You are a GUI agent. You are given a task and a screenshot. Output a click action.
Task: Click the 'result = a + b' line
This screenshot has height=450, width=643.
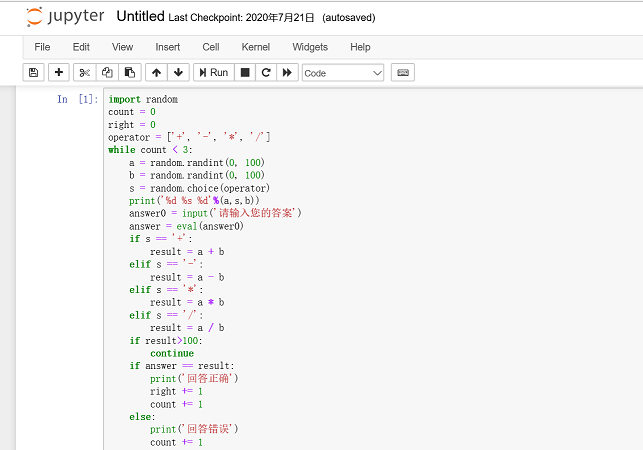[187, 251]
